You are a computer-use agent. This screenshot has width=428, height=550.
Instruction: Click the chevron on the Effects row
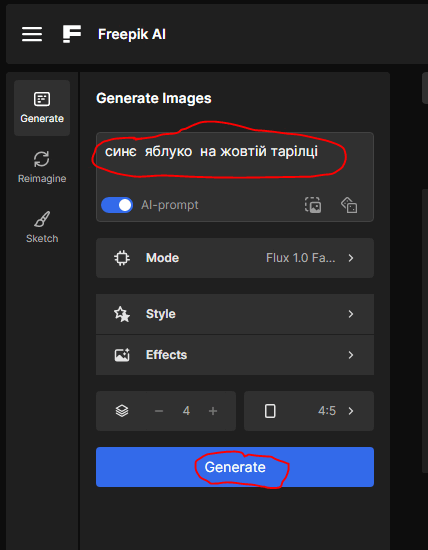coord(351,355)
